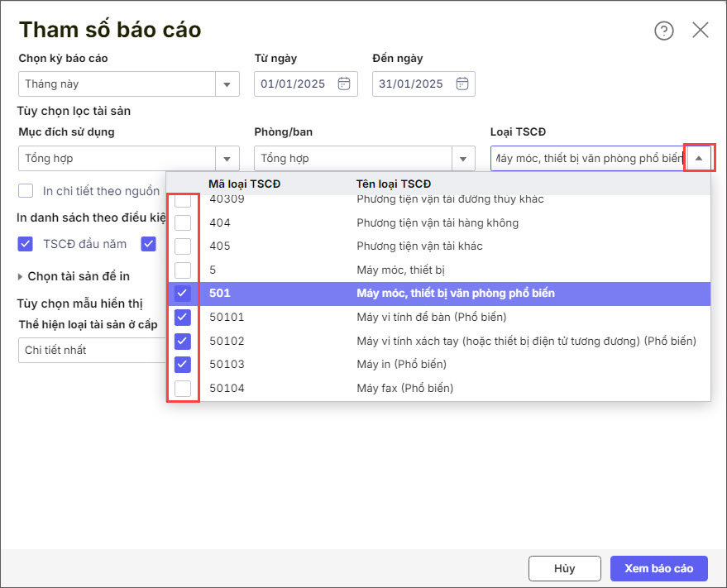Screen dimensions: 727x588
Task: Uncheck the 501 row checkbox
Action: pos(183,294)
